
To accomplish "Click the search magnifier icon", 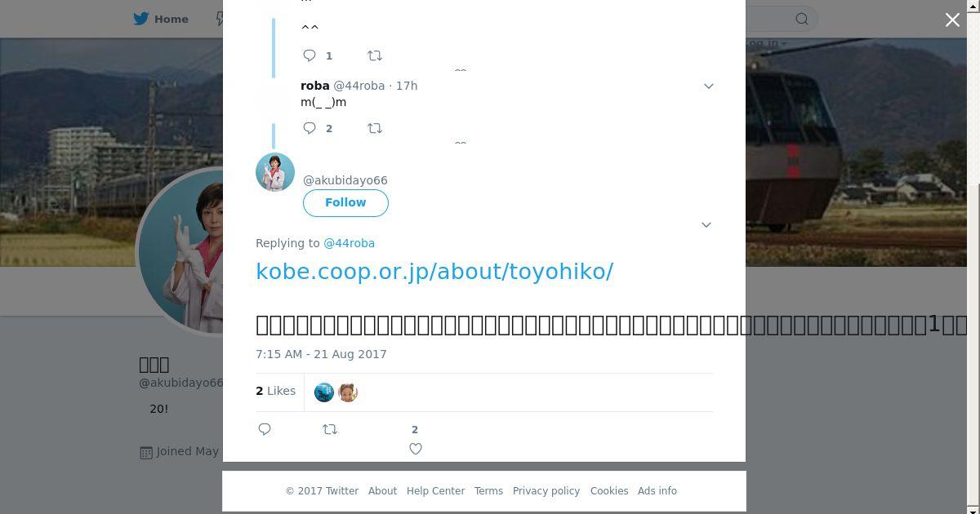I will 802,19.
